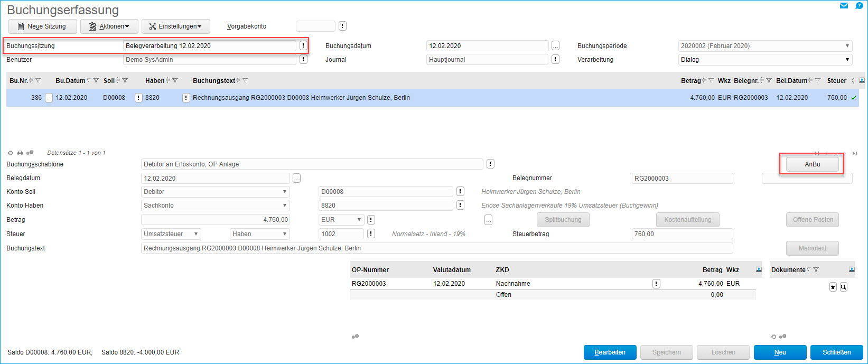Expand the Konto Soll Debitor dropdown
Screen dimensions: 868x364
click(x=284, y=192)
